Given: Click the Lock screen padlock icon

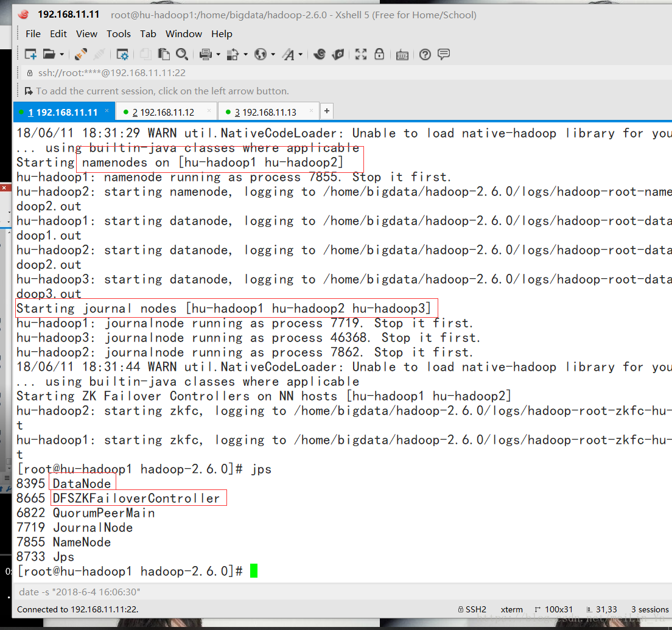Looking at the screenshot, I should tap(379, 54).
